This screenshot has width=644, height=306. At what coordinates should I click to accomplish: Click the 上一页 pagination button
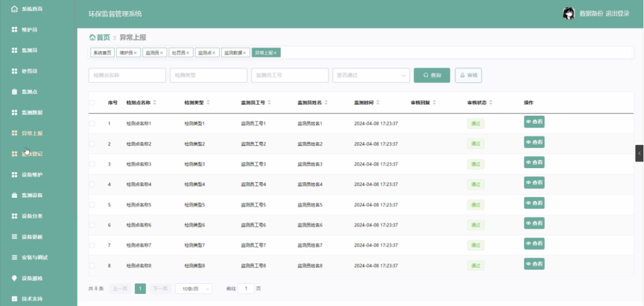(x=120, y=289)
